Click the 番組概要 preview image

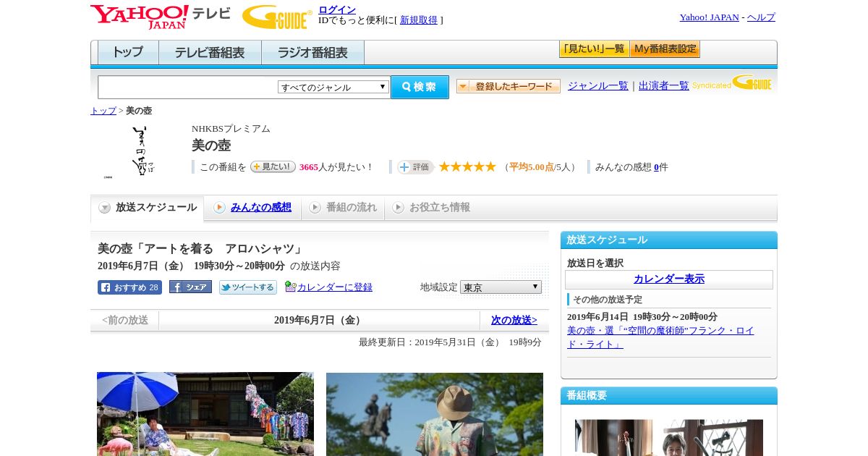click(669, 438)
